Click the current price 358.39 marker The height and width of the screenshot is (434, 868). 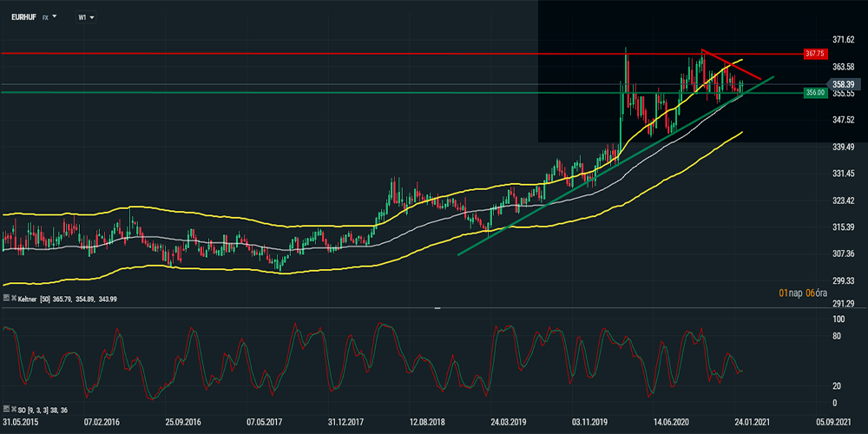[838, 84]
